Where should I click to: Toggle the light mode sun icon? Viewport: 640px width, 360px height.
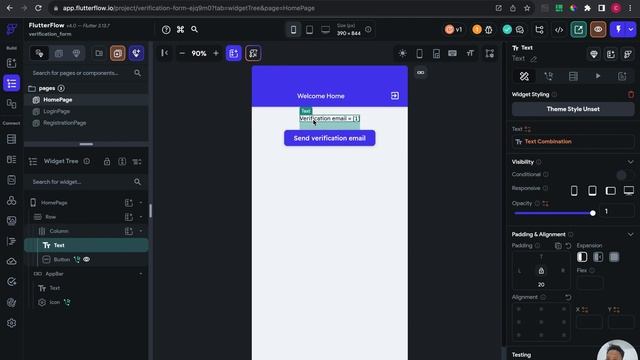[402, 53]
